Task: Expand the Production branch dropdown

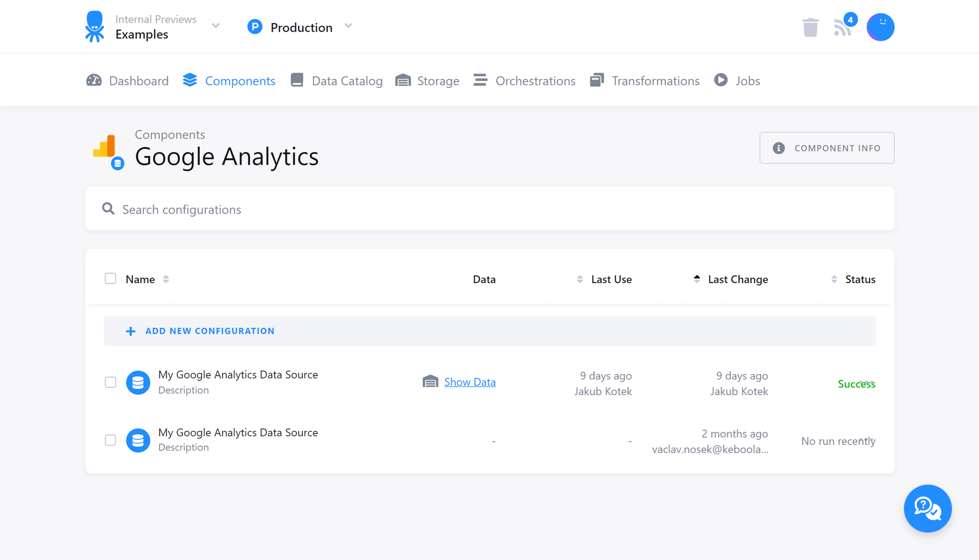Action: pos(348,26)
